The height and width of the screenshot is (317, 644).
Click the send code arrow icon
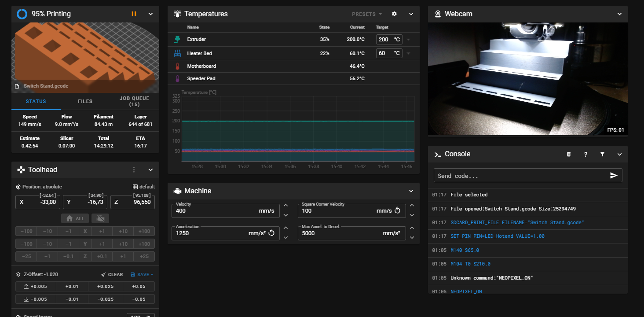614,176
